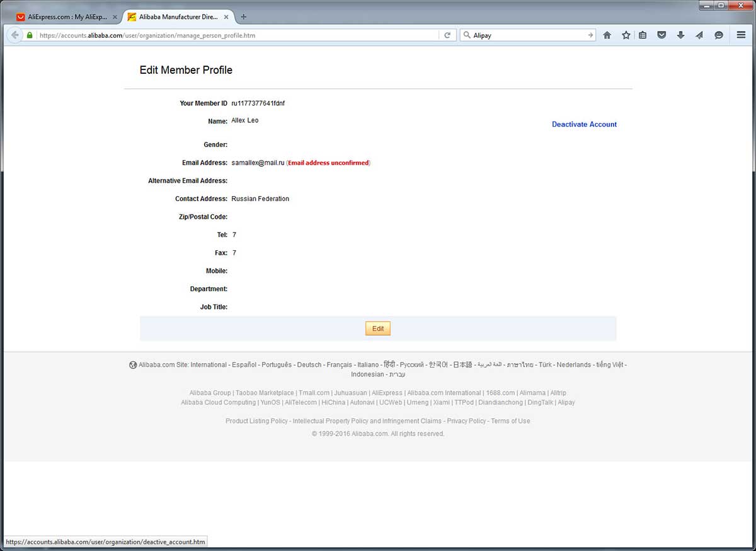Switch site language to Nederlands
756x551 pixels.
click(574, 365)
